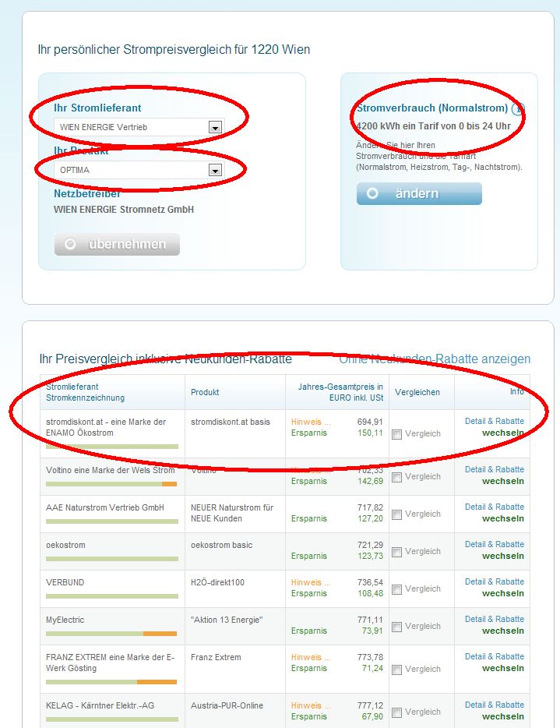Select the 694,91 price value
This screenshot has width=560, height=728.
370,422
